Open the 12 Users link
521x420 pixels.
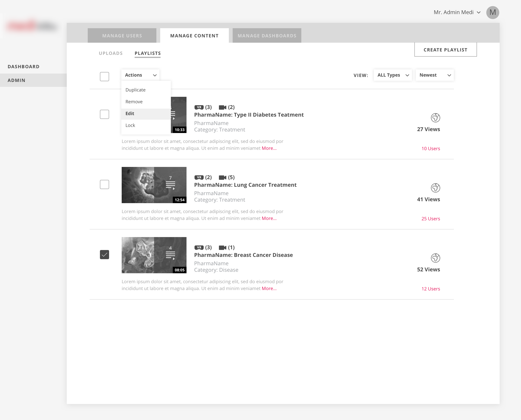431,289
